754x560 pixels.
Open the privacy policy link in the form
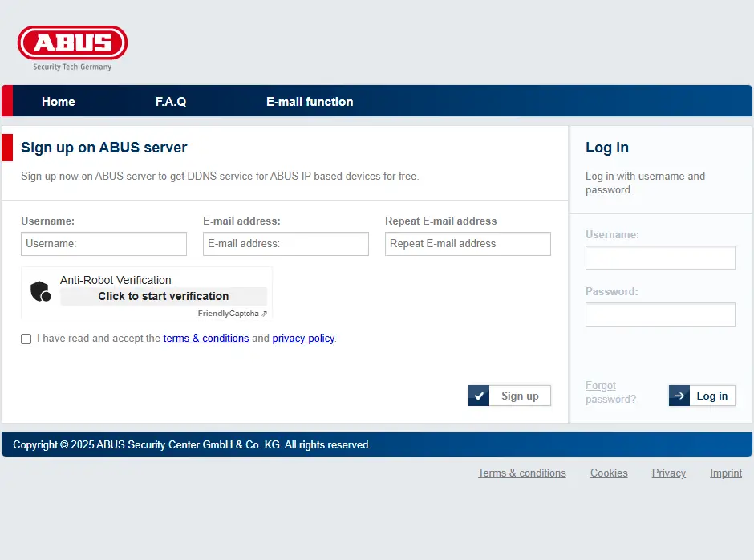tap(303, 339)
